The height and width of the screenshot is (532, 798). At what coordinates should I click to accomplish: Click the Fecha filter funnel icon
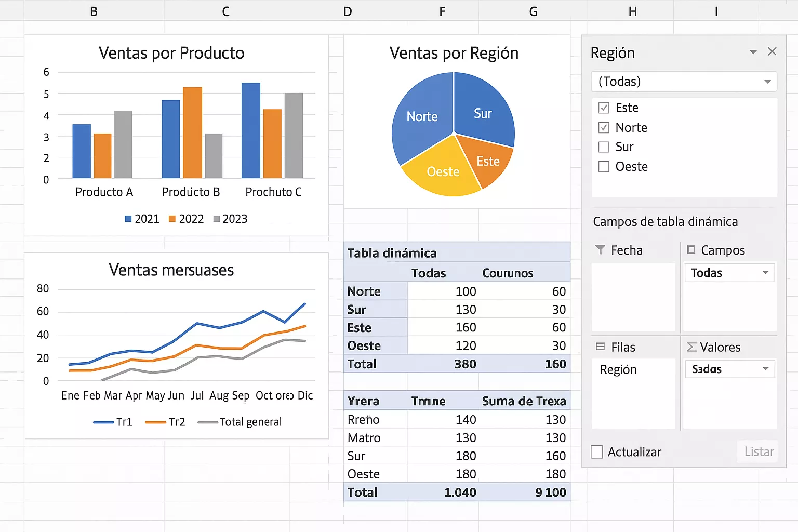[600, 250]
